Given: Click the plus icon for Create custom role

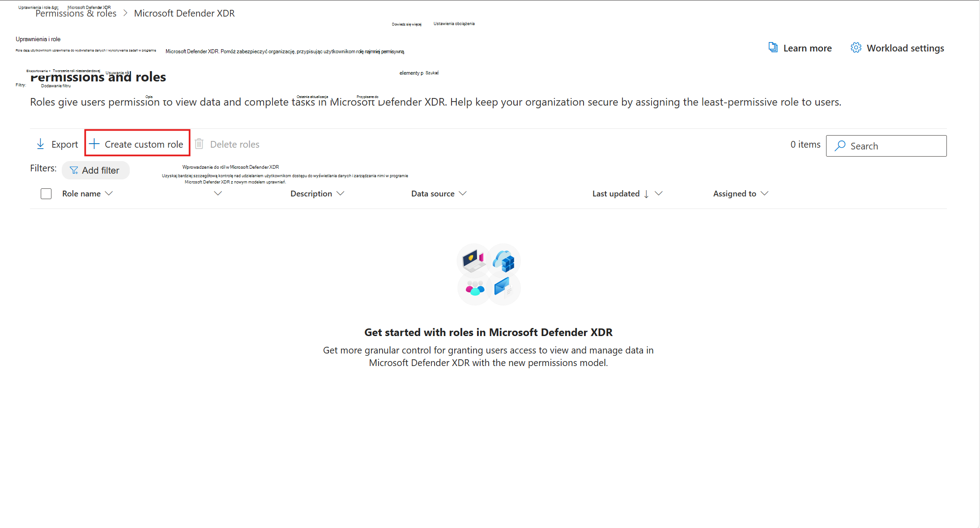Looking at the screenshot, I should (x=94, y=144).
